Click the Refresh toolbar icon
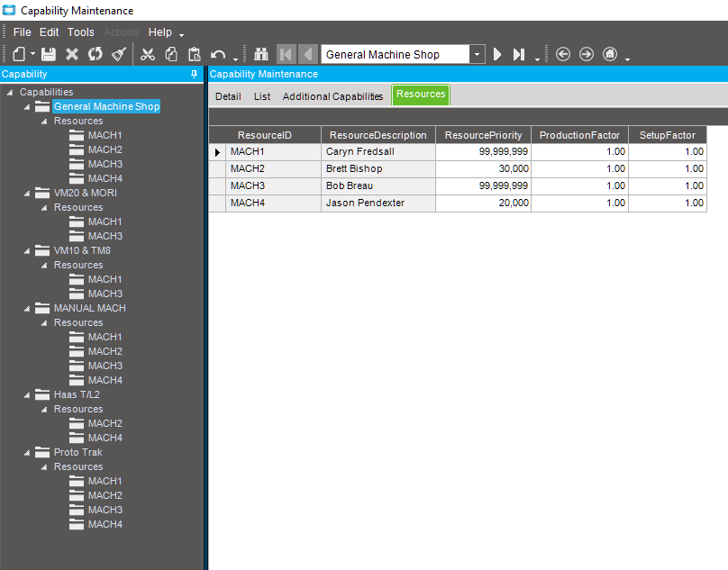Viewport: 728px width, 570px height. [x=96, y=54]
